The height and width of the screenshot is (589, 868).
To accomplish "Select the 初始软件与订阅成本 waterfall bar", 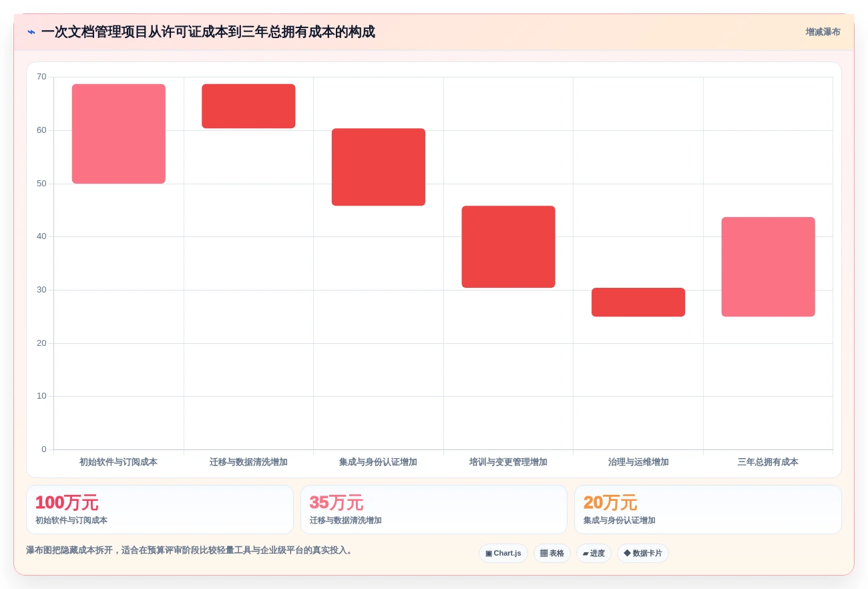I will 119,134.
